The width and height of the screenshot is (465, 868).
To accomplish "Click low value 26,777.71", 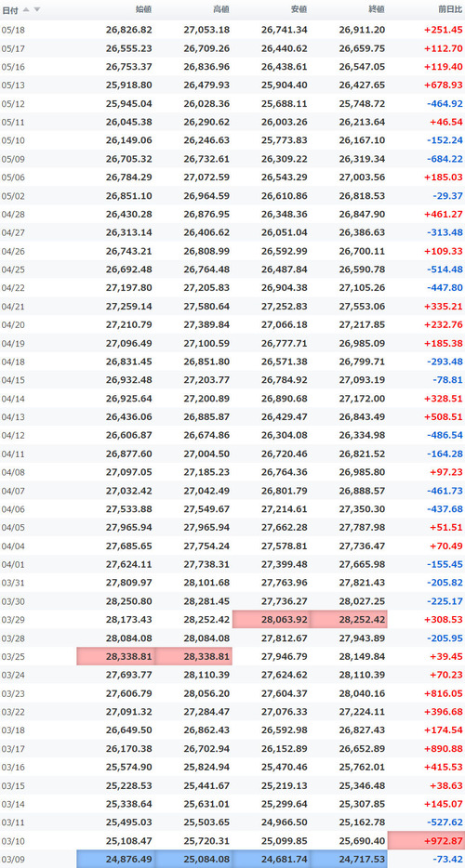I will [285, 343].
